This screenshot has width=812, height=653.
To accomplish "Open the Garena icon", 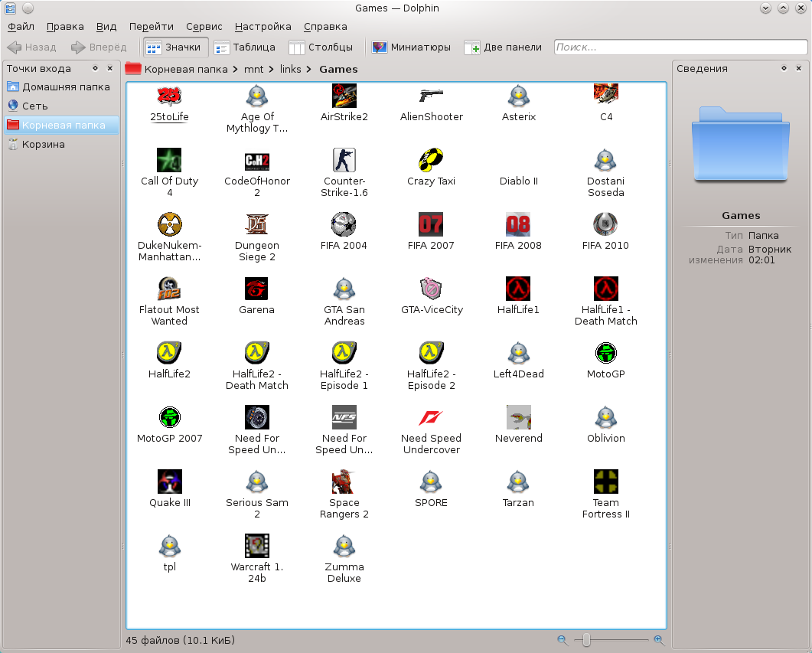I will pos(257,289).
